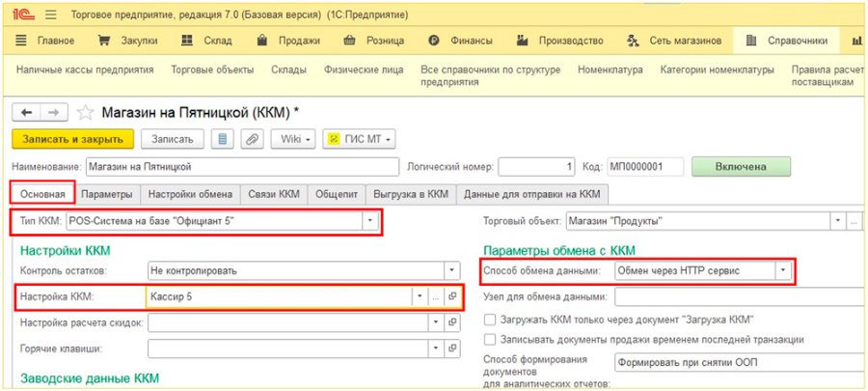
Task: Click the Наименование input field
Action: 242,167
